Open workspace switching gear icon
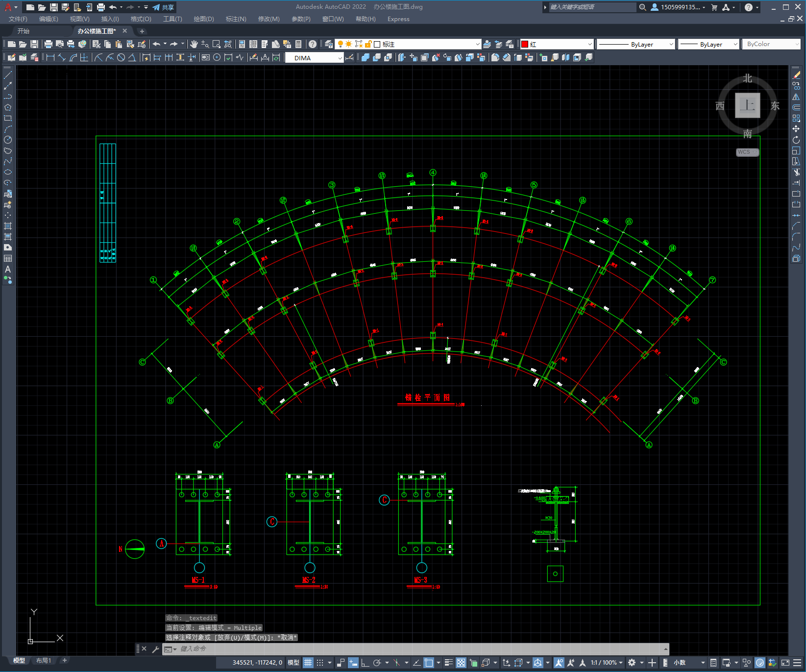Image resolution: width=806 pixels, height=672 pixels. pyautogui.click(x=632, y=663)
